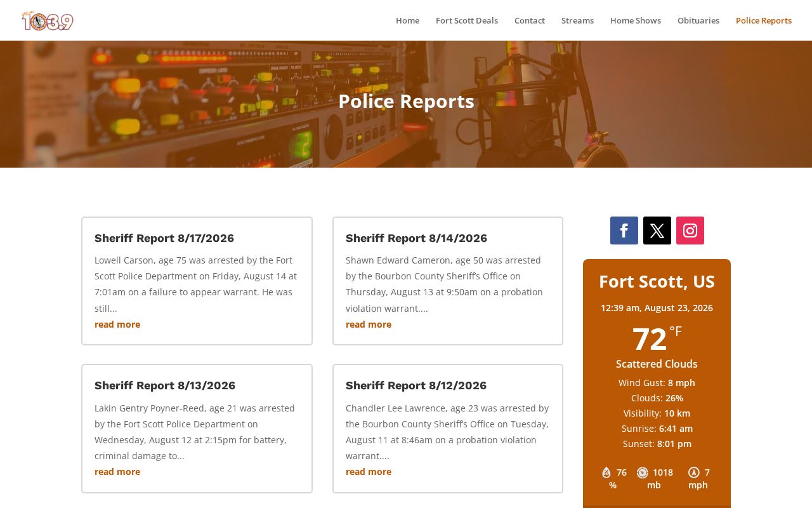Screen dimensions: 812x508
Task: Click the Scattered Clouds condition text
Action: pyautogui.click(x=657, y=364)
